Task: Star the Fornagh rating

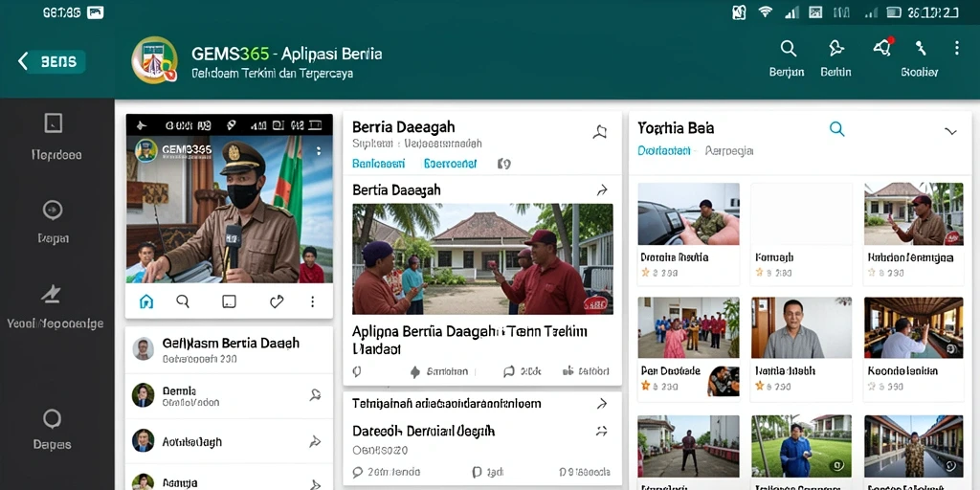Action: pos(759,273)
